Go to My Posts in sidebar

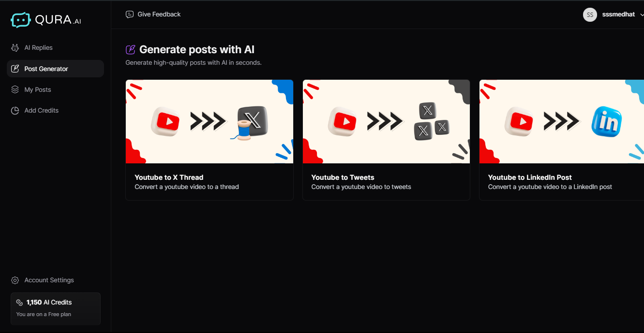point(38,90)
